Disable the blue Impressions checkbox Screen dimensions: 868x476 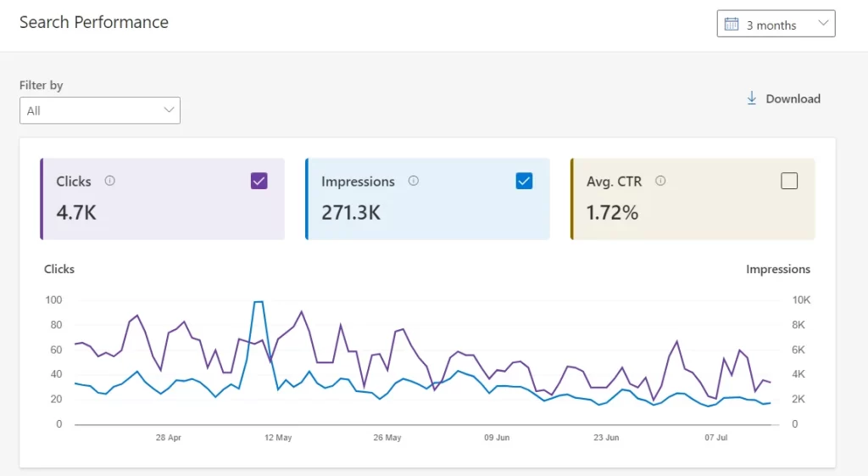point(524,181)
